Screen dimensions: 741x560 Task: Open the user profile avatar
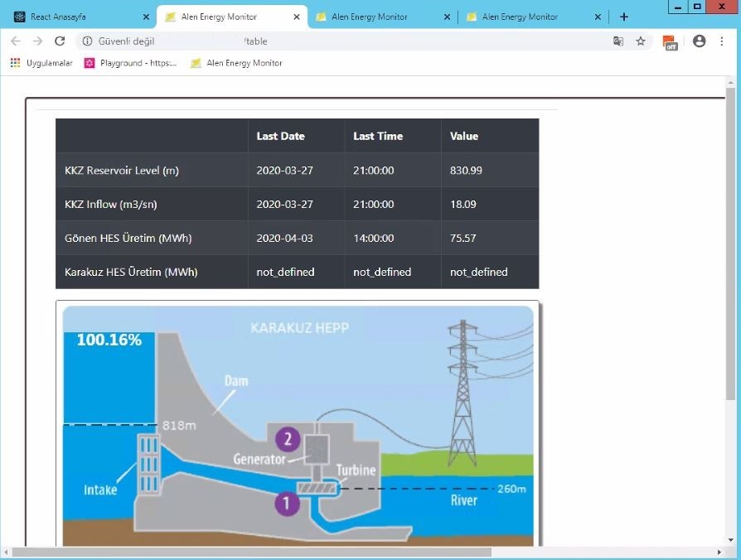[699, 41]
